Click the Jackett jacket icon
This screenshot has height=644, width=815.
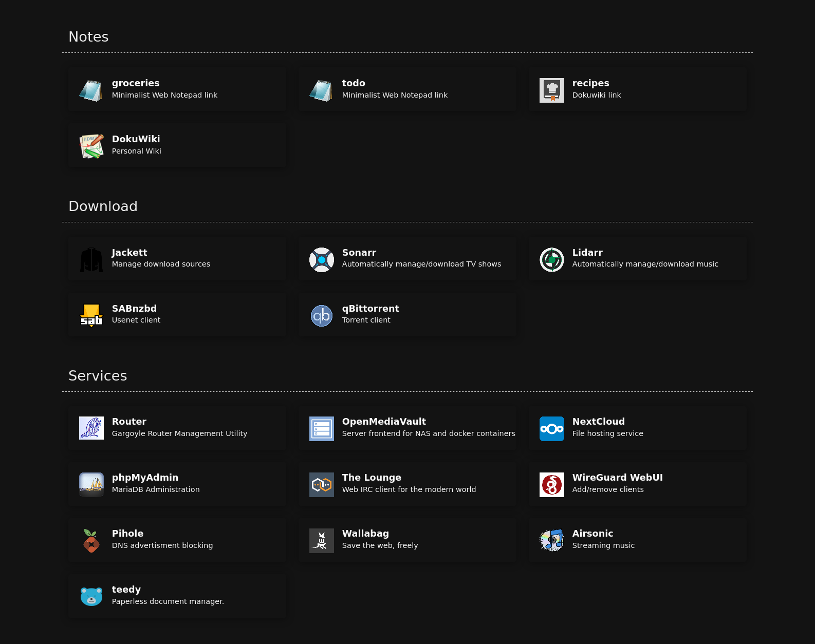pyautogui.click(x=91, y=260)
